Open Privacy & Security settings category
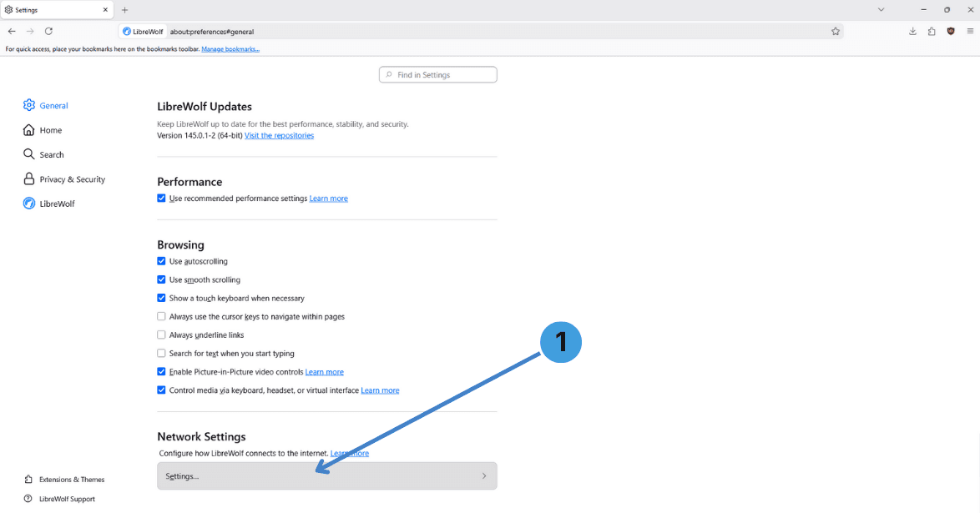The width and height of the screenshot is (980, 513). 64,179
